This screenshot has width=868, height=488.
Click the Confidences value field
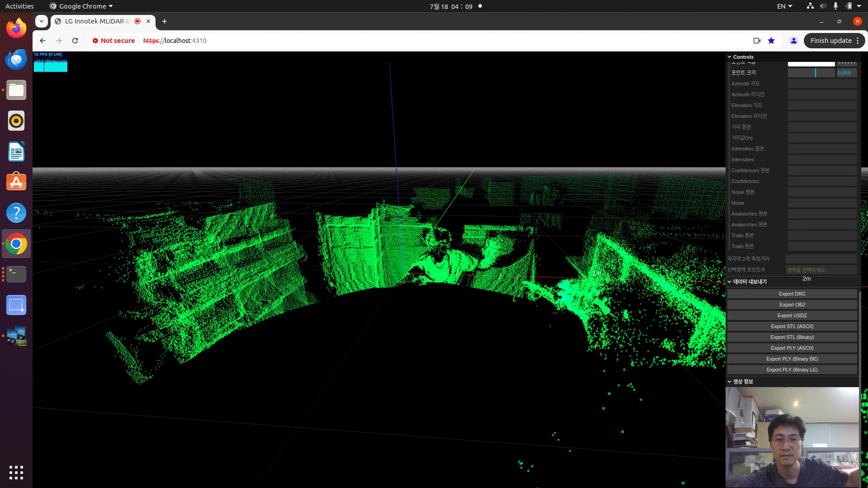click(822, 181)
